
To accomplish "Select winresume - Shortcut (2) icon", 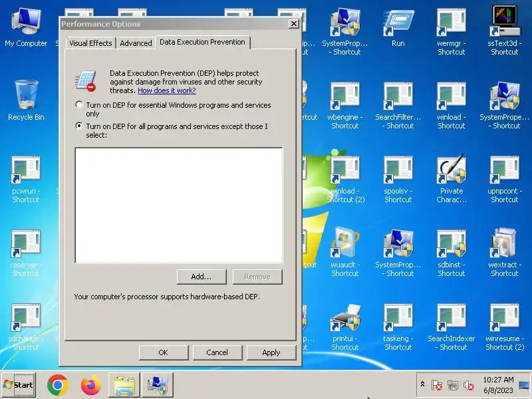I will (505, 327).
